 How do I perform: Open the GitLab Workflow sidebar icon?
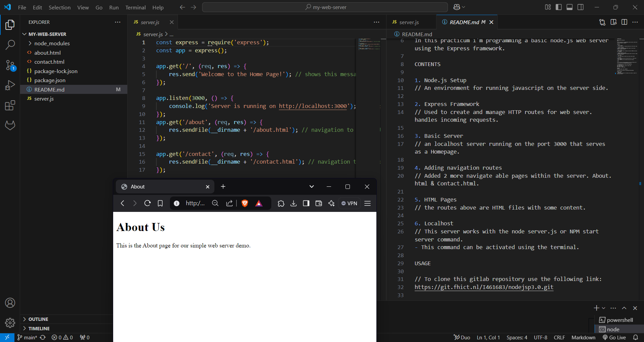point(10,125)
